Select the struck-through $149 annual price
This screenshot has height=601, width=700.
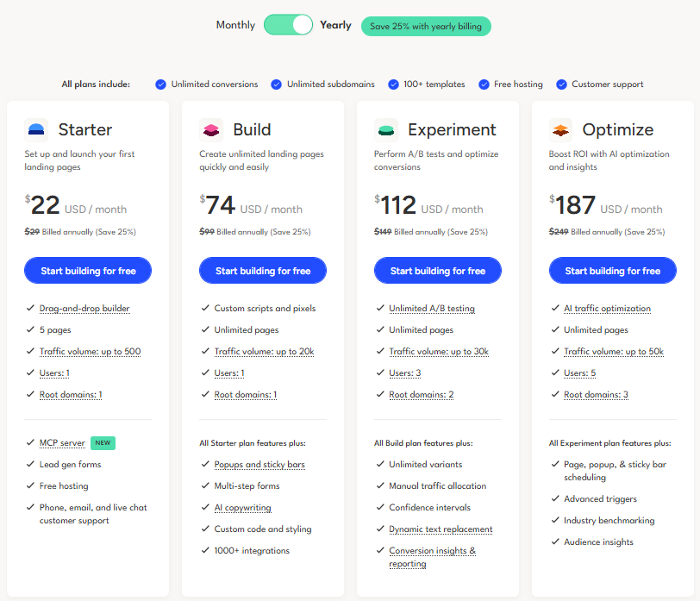(x=383, y=232)
